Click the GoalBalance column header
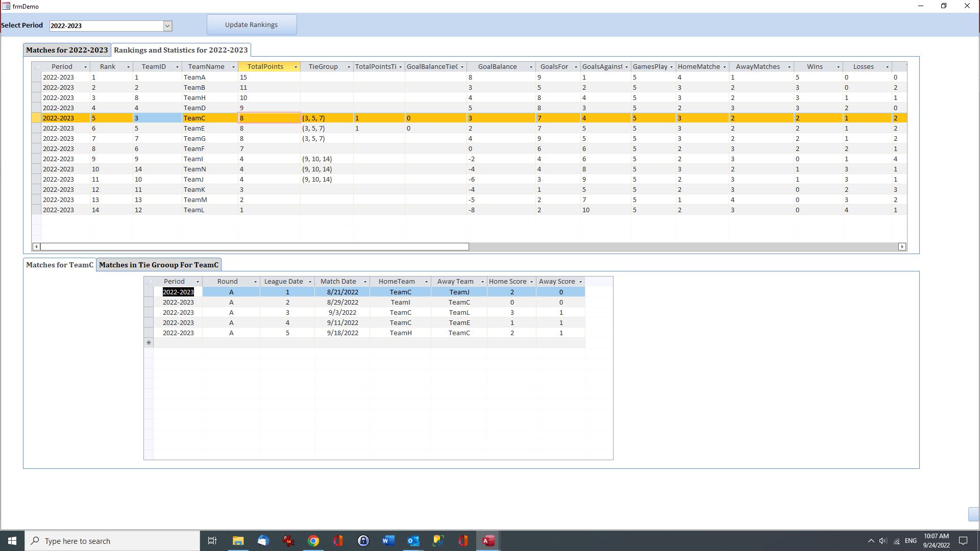 tap(497, 67)
